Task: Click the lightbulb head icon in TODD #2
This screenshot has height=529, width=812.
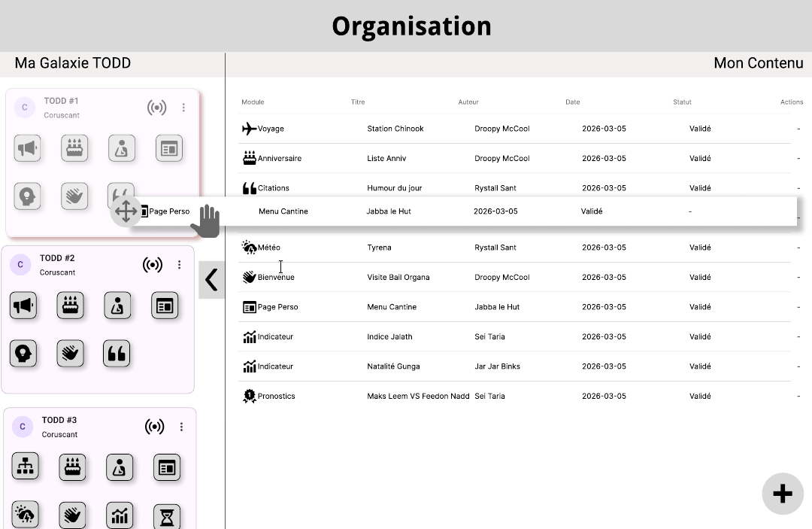Action: click(23, 354)
